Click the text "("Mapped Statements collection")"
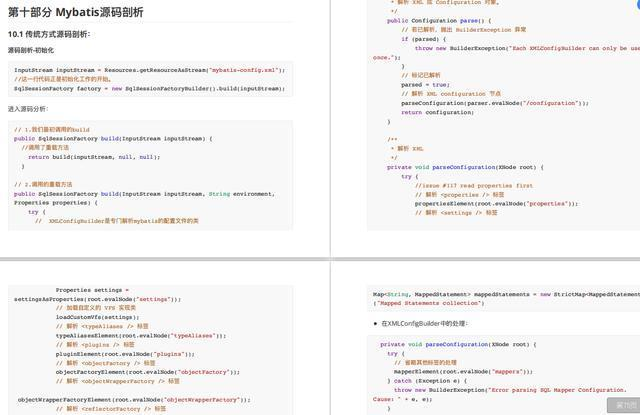640x415 pixels. pyautogui.click(x=429, y=304)
